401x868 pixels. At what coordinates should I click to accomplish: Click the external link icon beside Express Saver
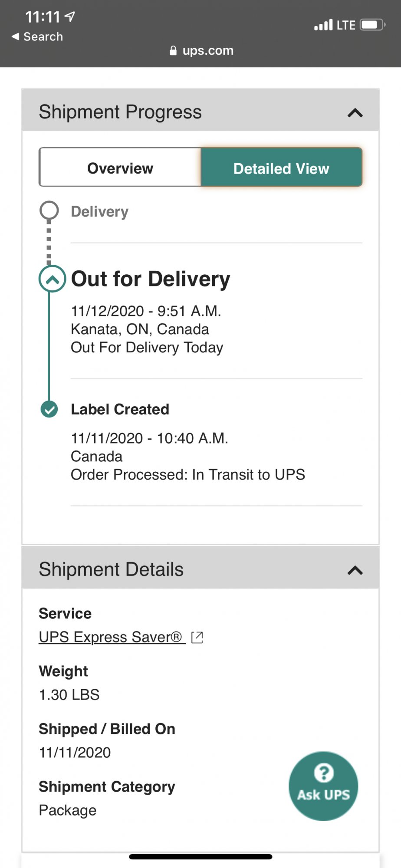(x=197, y=637)
